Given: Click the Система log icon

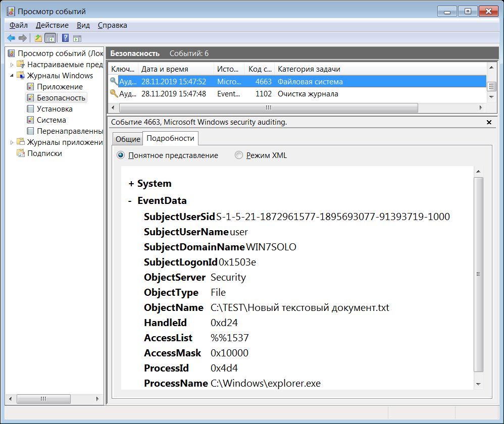Looking at the screenshot, I should tap(30, 120).
